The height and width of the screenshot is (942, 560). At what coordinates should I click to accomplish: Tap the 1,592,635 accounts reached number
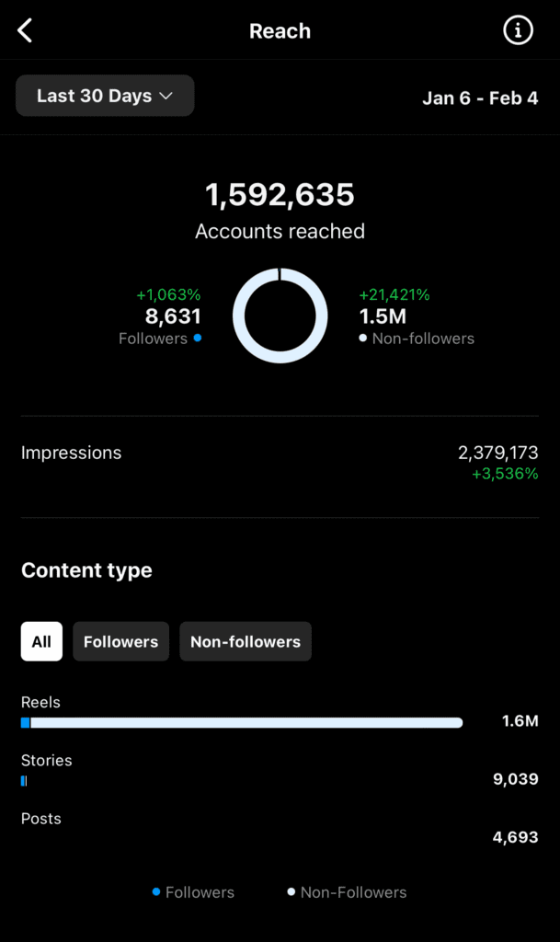pos(280,195)
